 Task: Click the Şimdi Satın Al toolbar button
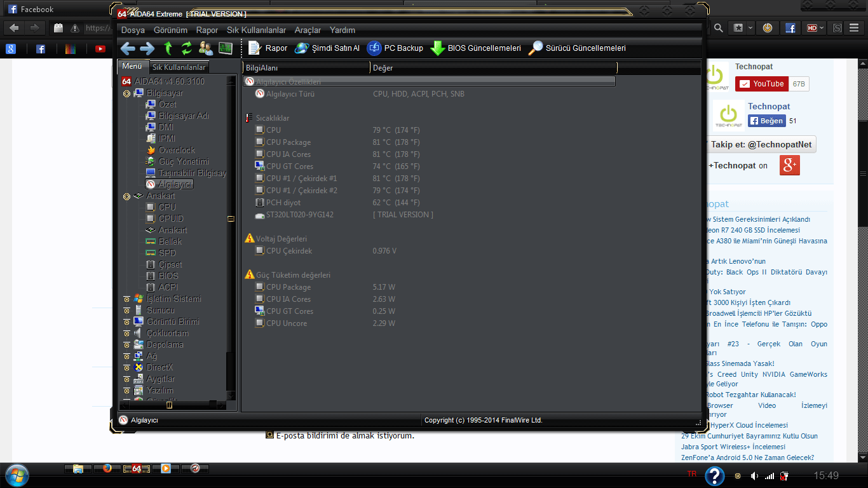(x=327, y=48)
